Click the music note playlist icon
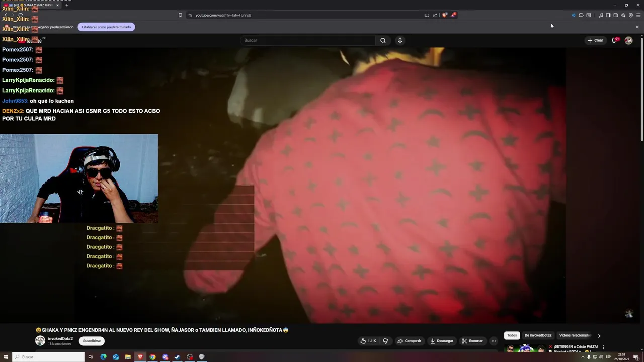The image size is (644, 362). [x=601, y=15]
